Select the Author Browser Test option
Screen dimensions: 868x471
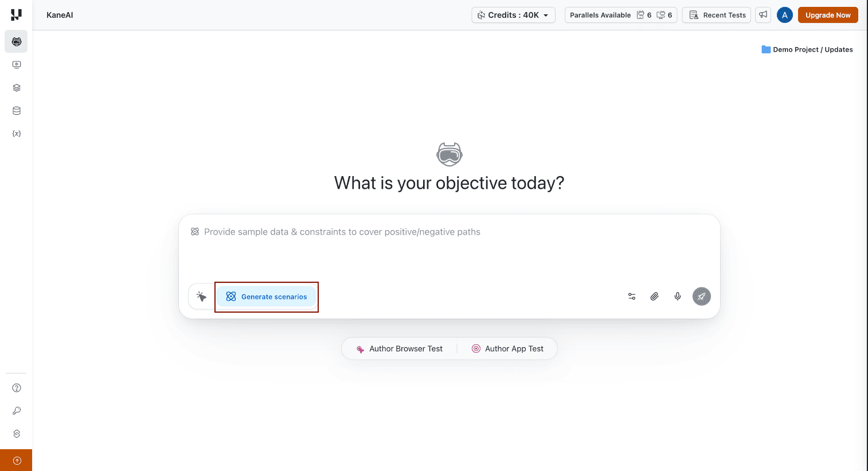pos(400,349)
